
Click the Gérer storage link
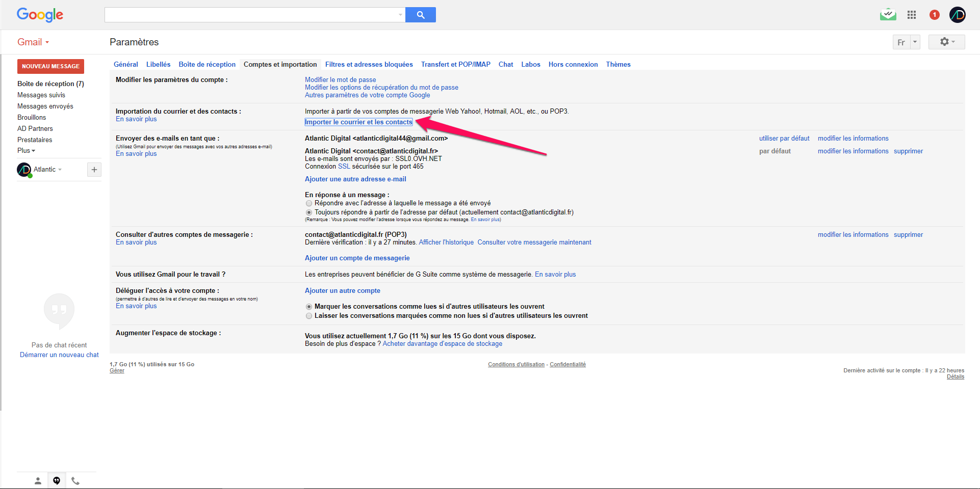coord(117,370)
